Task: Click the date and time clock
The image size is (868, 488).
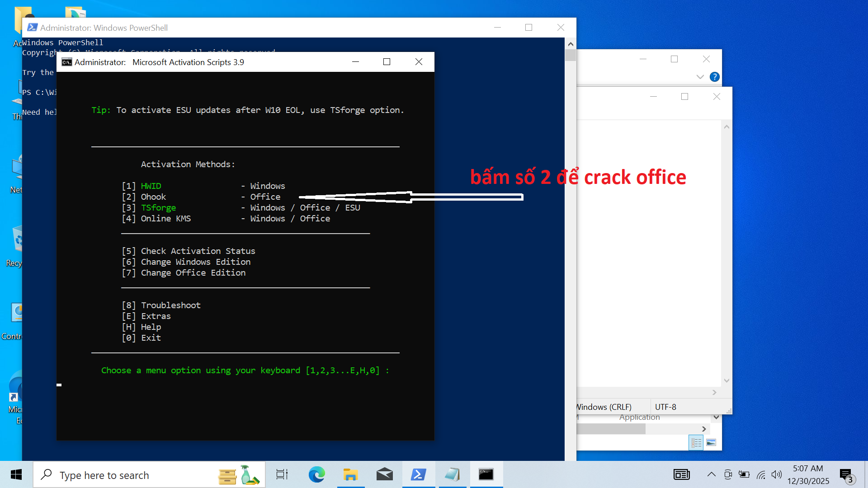Action: pyautogui.click(x=808, y=474)
